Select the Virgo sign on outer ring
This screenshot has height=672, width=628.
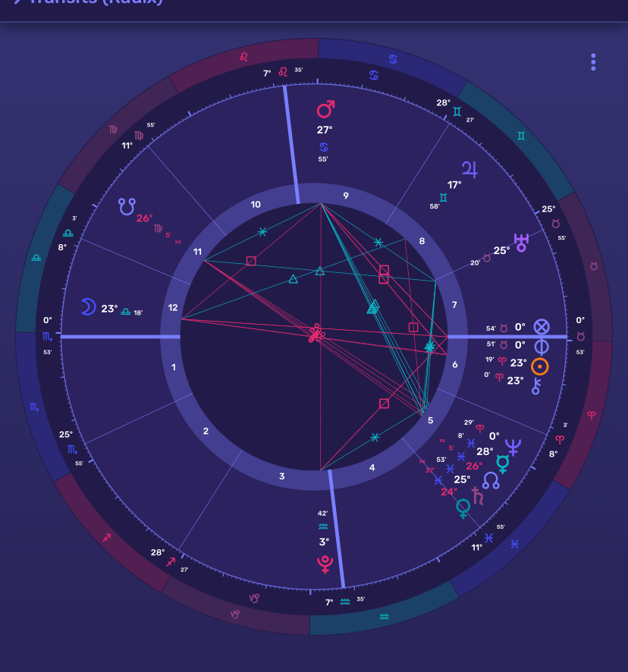click(x=113, y=130)
